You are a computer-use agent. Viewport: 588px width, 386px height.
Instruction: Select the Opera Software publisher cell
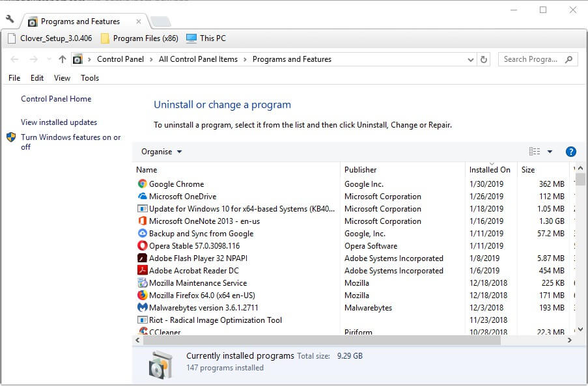[371, 245]
